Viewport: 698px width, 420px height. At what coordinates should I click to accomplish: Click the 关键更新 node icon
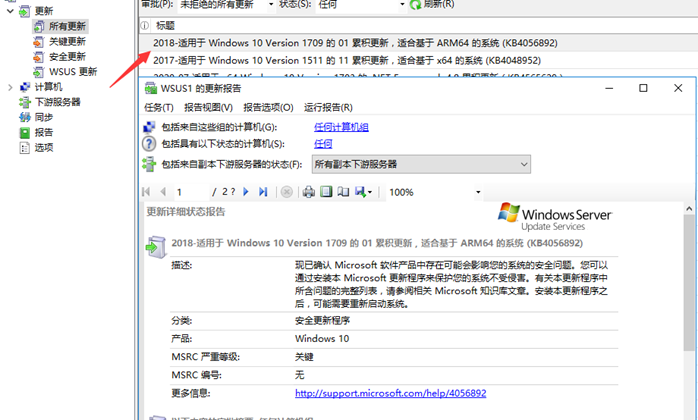click(39, 42)
